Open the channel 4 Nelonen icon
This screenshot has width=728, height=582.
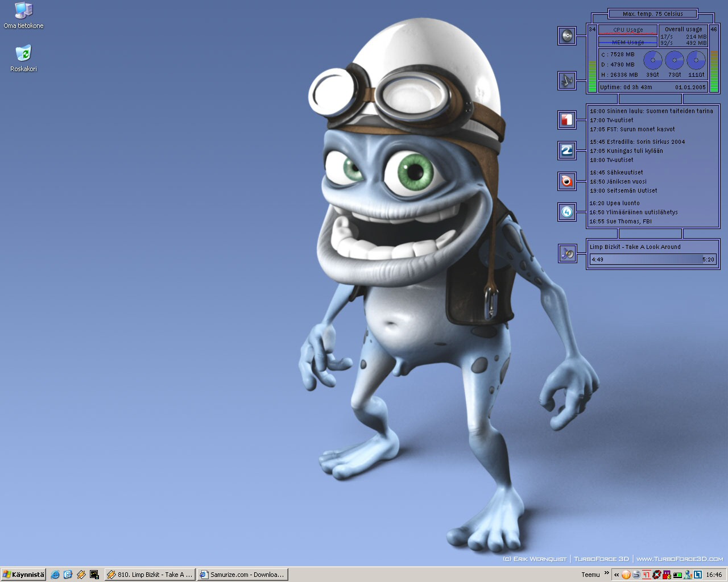566,212
